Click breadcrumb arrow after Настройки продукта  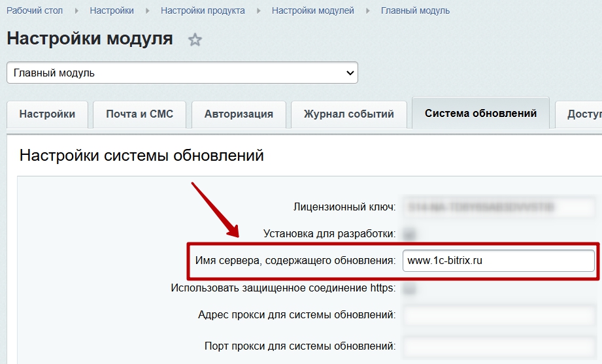coord(258,11)
